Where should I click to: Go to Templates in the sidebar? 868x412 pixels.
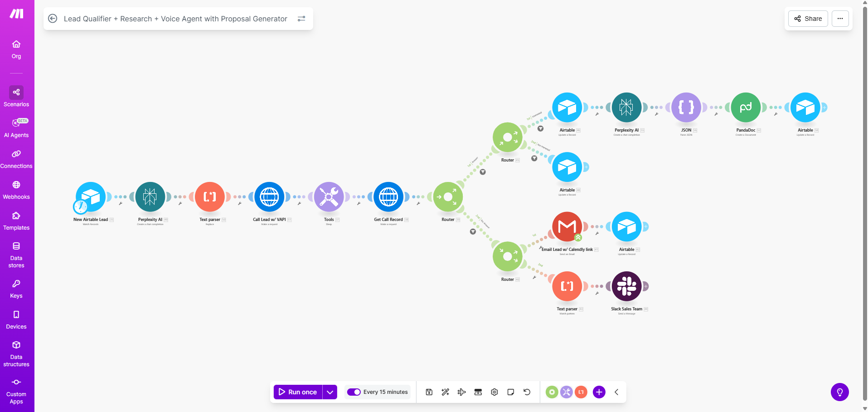(16, 221)
